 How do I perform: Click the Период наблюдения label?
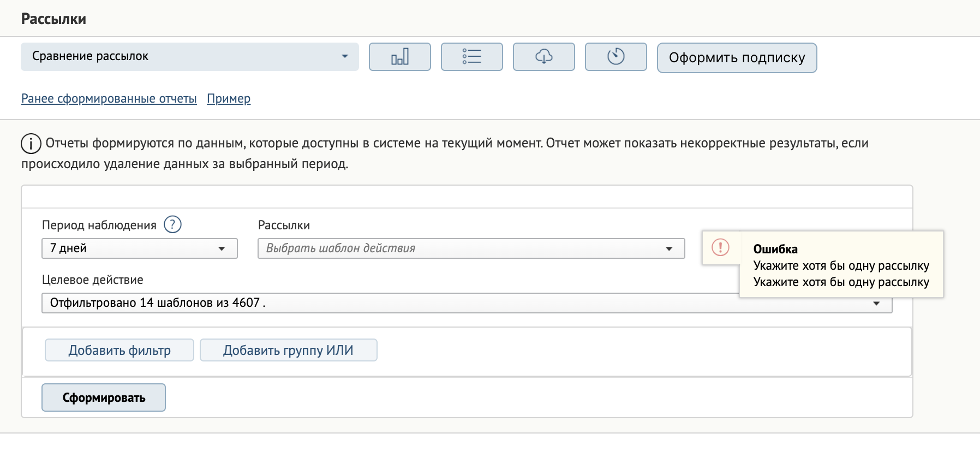[x=99, y=226]
